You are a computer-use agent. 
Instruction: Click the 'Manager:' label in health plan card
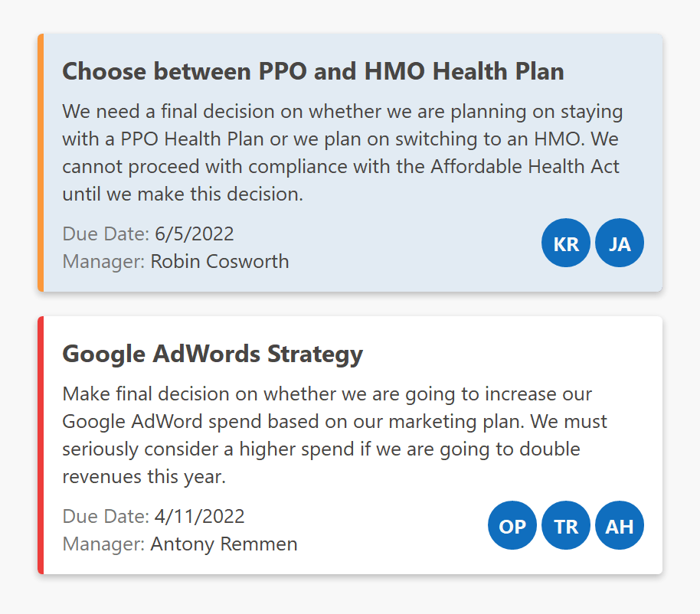coord(103,261)
